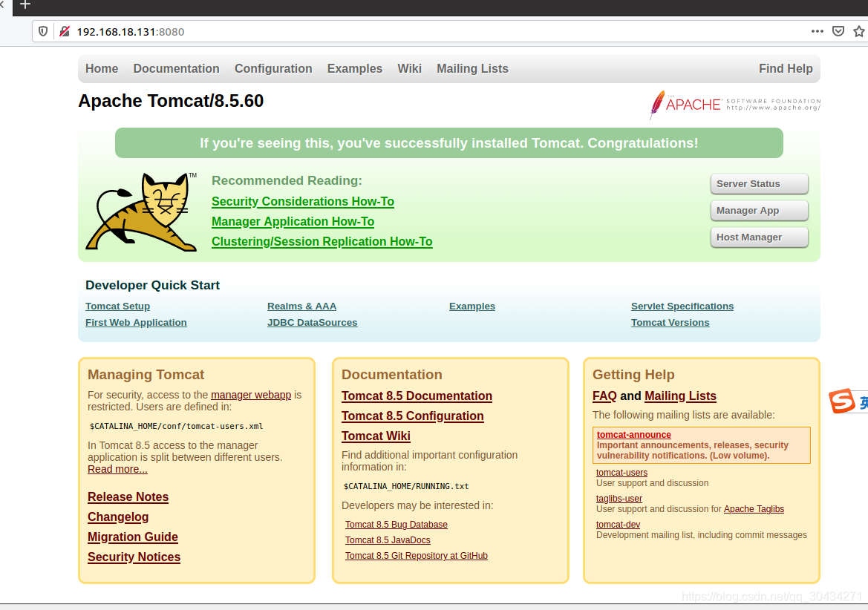Open the page actions menu with the three dots
Image resolution: width=868 pixels, height=610 pixels.
click(817, 31)
